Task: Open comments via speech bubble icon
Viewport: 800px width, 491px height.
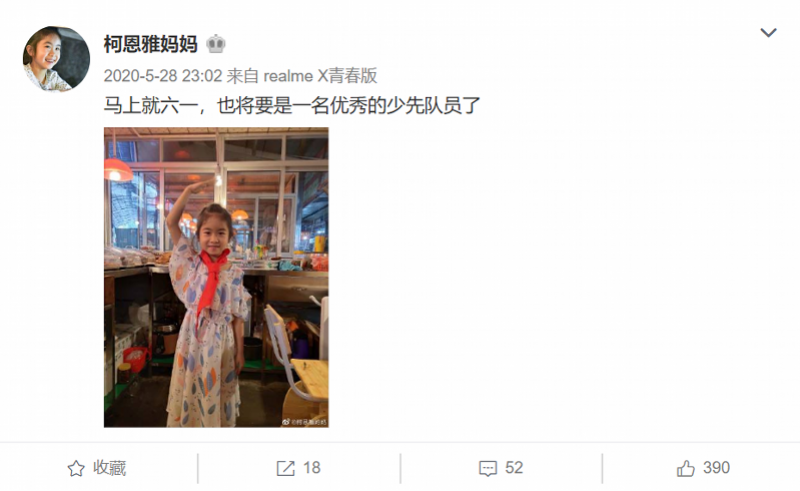Action: pos(488,468)
